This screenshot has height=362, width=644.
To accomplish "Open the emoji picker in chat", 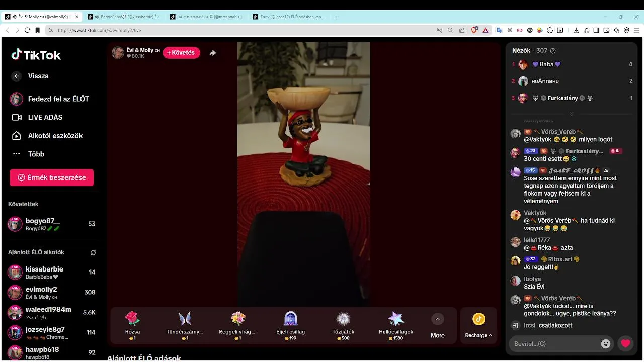I will (x=606, y=344).
